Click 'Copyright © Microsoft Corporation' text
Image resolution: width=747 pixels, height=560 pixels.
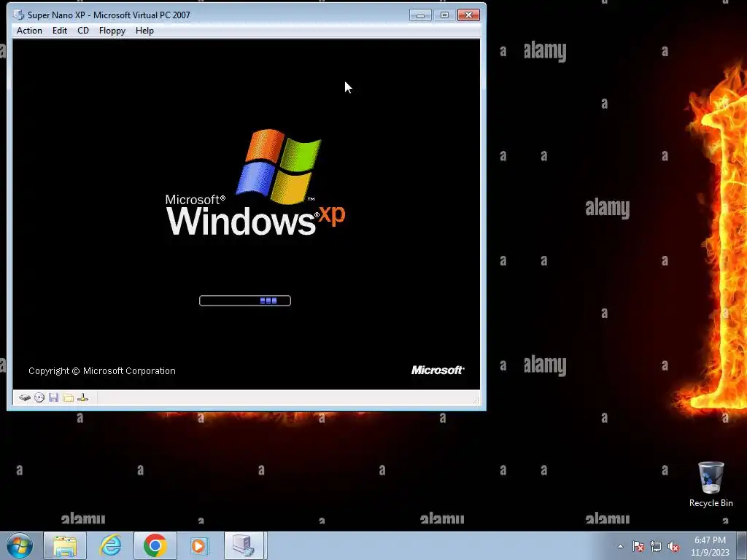pos(102,371)
